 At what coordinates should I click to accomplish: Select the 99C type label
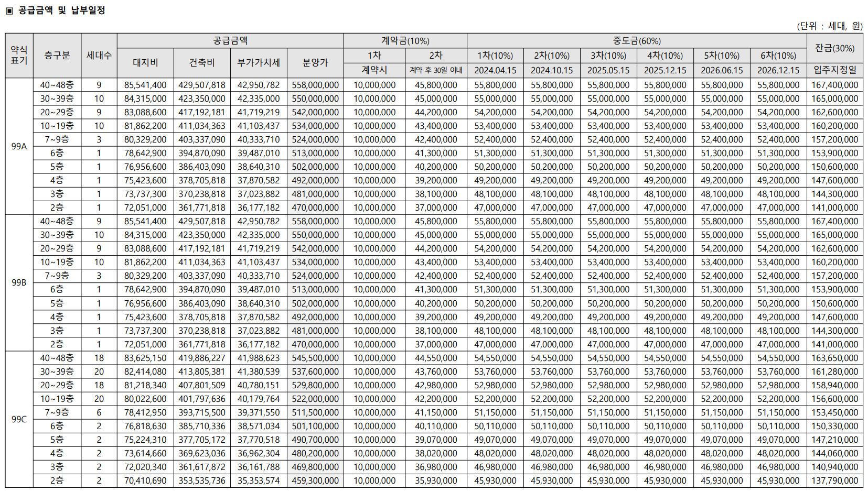(19, 419)
